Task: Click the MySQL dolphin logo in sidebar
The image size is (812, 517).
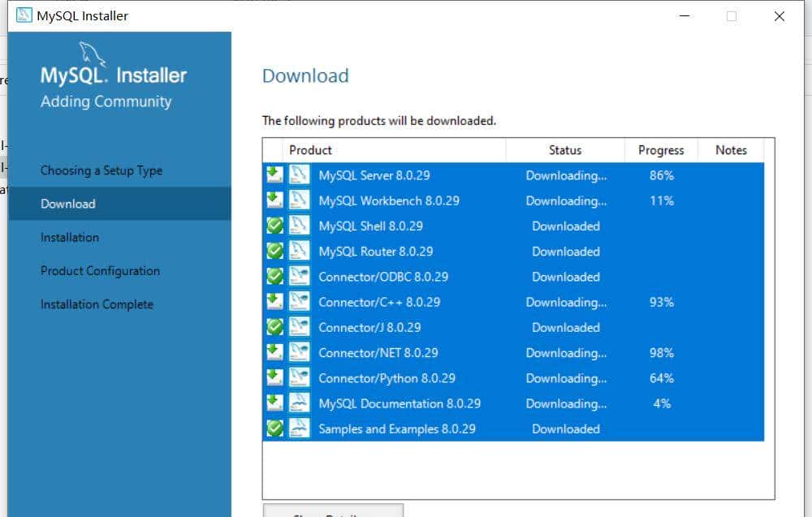Action: pos(93,54)
